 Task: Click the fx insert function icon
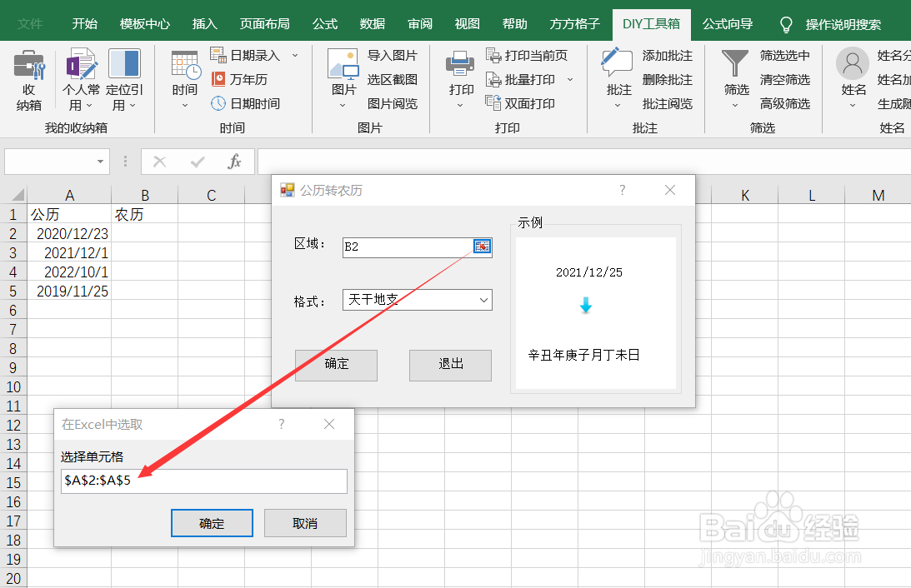(x=234, y=162)
